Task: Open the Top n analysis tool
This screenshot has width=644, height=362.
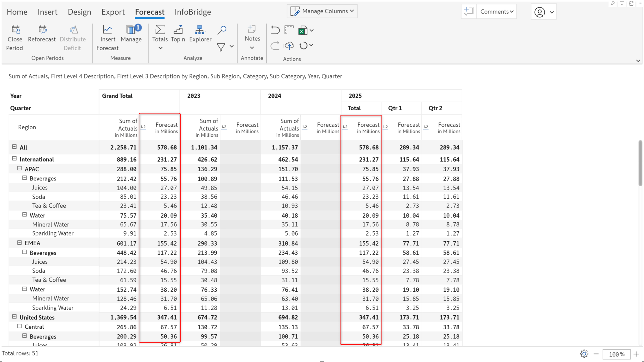Action: [x=178, y=34]
